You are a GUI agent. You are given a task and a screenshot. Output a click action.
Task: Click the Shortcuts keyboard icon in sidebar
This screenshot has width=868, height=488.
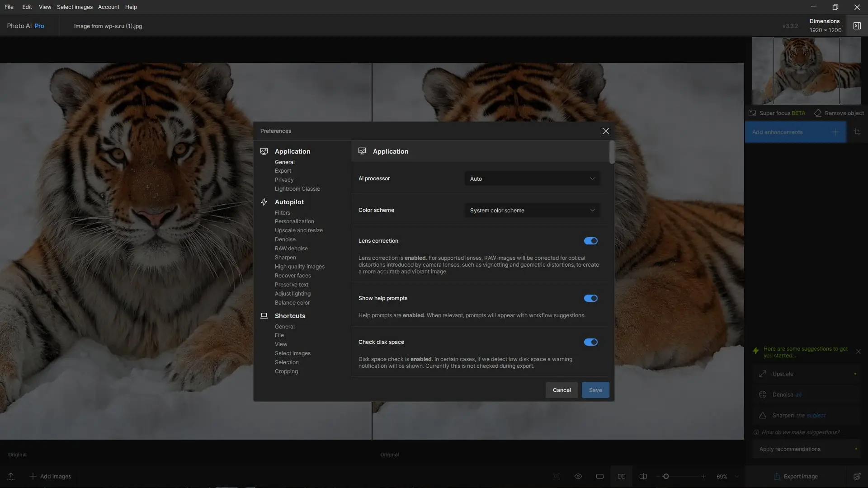[264, 316]
